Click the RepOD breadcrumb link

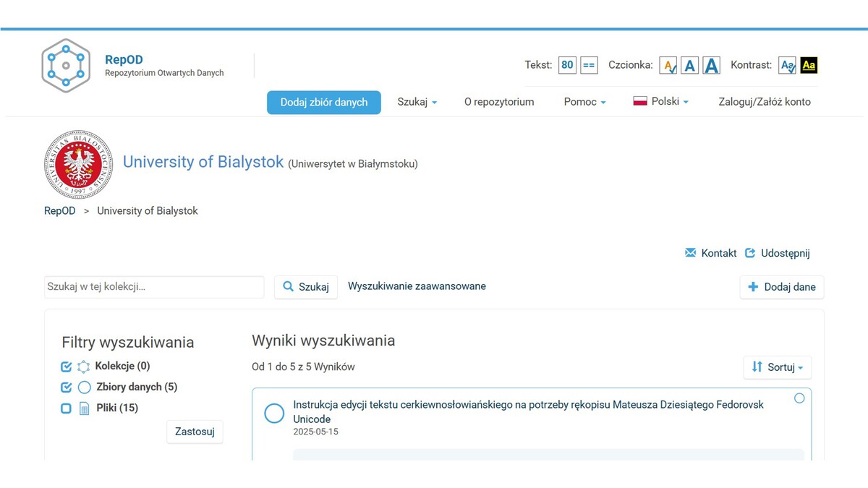click(60, 211)
